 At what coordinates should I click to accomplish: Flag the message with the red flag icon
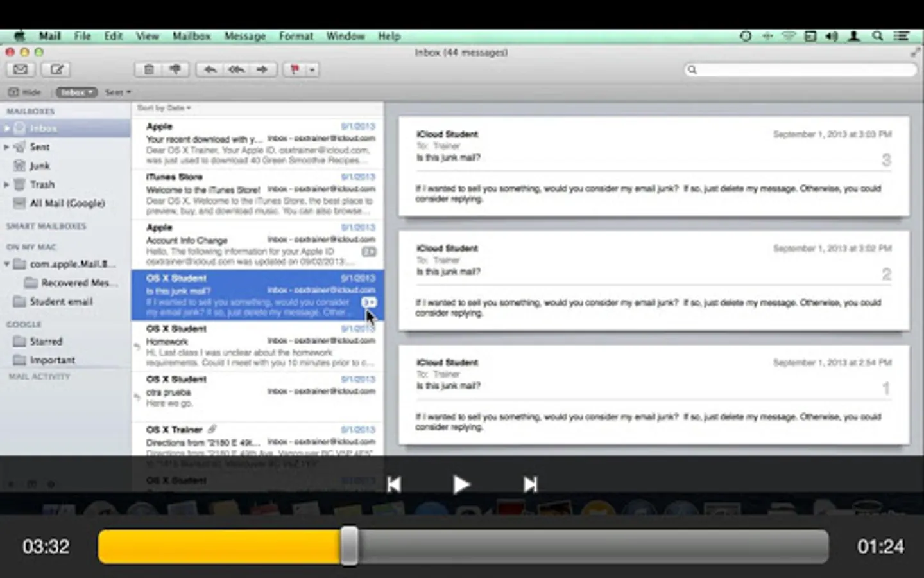click(x=295, y=69)
